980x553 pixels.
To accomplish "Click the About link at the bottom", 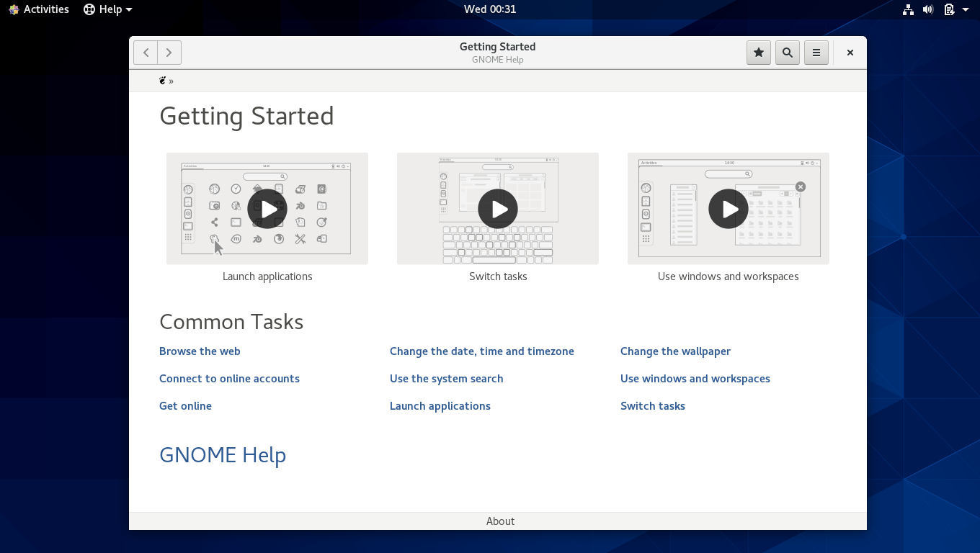I will coord(500,521).
